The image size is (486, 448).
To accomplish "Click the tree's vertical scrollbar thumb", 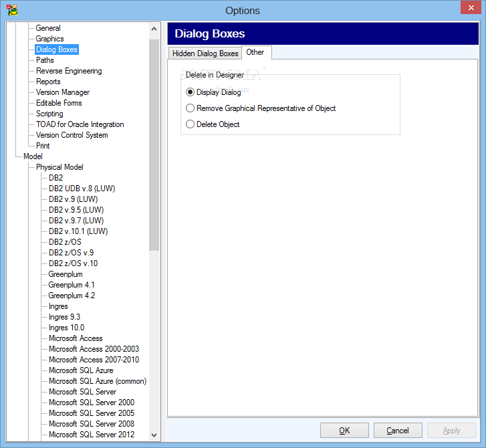I will (x=154, y=145).
